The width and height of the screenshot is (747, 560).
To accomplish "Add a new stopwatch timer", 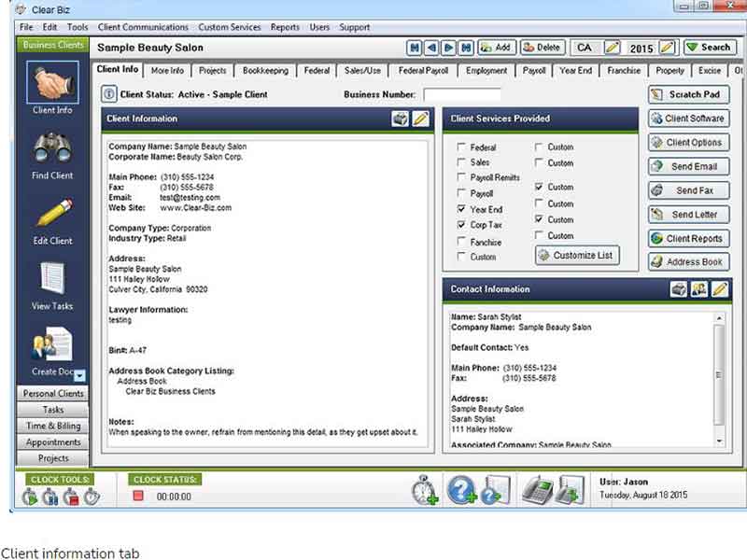I will [425, 491].
